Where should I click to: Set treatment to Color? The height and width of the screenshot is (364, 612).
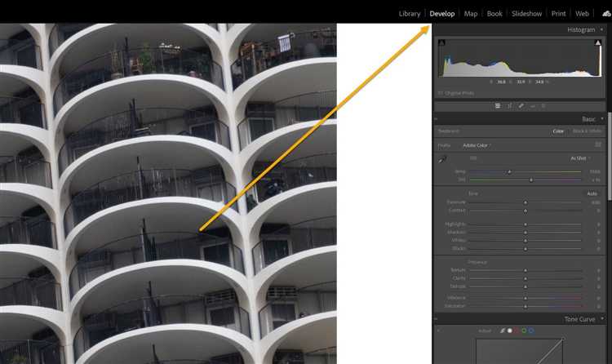pos(558,131)
